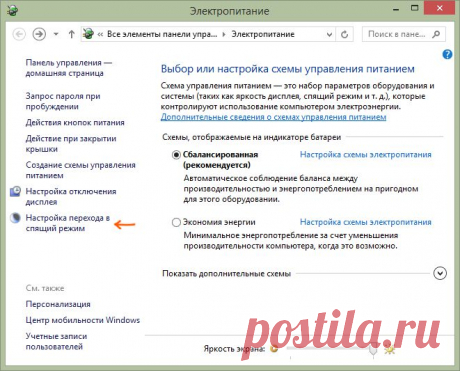Click the sleep mode moon icon
Image resolution: width=460 pixels, height=371 pixels.
[15, 218]
